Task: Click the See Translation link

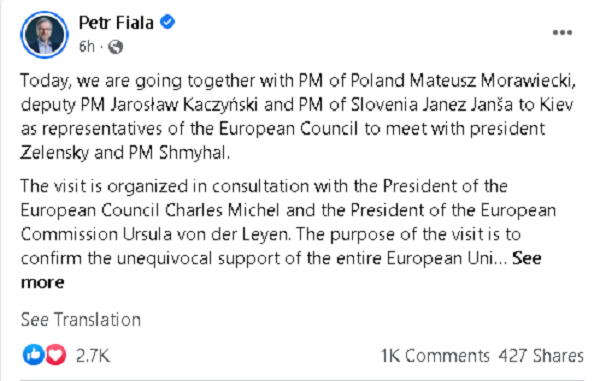Action: [81, 319]
